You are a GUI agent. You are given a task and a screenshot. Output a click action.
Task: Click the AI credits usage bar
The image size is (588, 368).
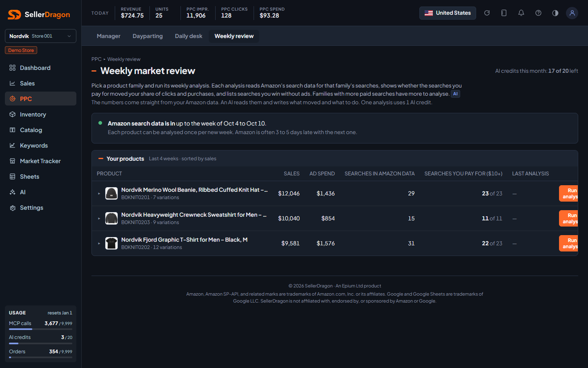40,343
